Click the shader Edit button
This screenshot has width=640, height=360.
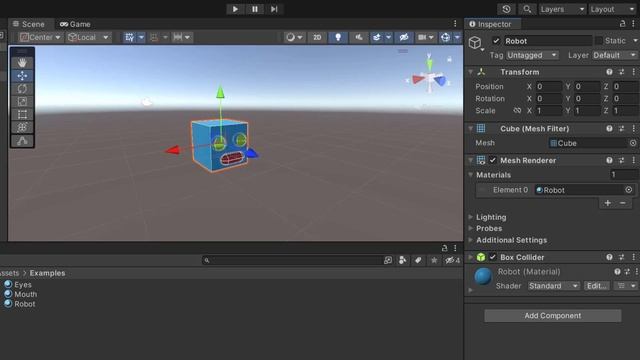click(596, 286)
